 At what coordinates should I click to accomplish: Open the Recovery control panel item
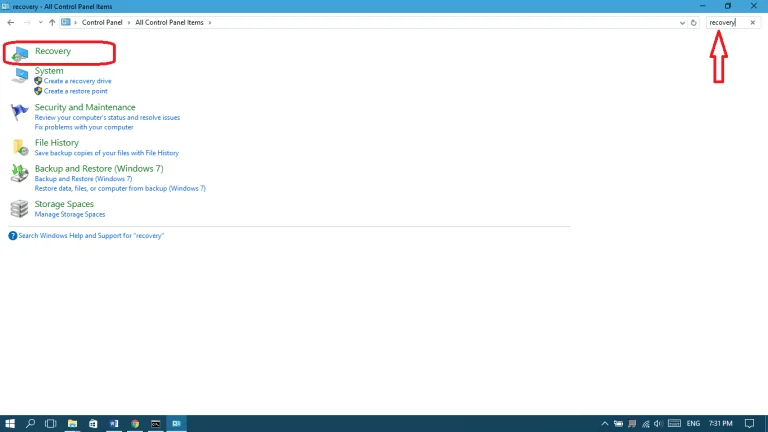(53, 51)
